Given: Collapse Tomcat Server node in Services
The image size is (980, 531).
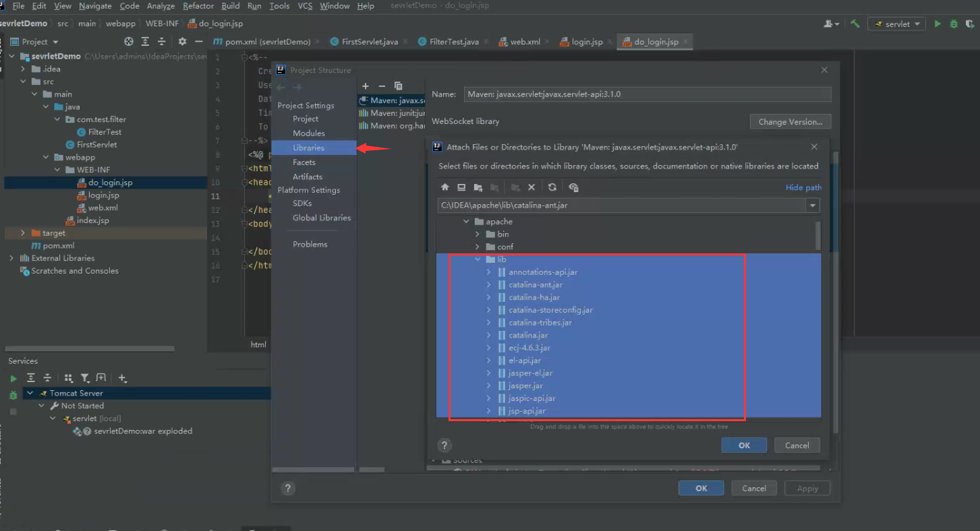Looking at the screenshot, I should (x=30, y=393).
